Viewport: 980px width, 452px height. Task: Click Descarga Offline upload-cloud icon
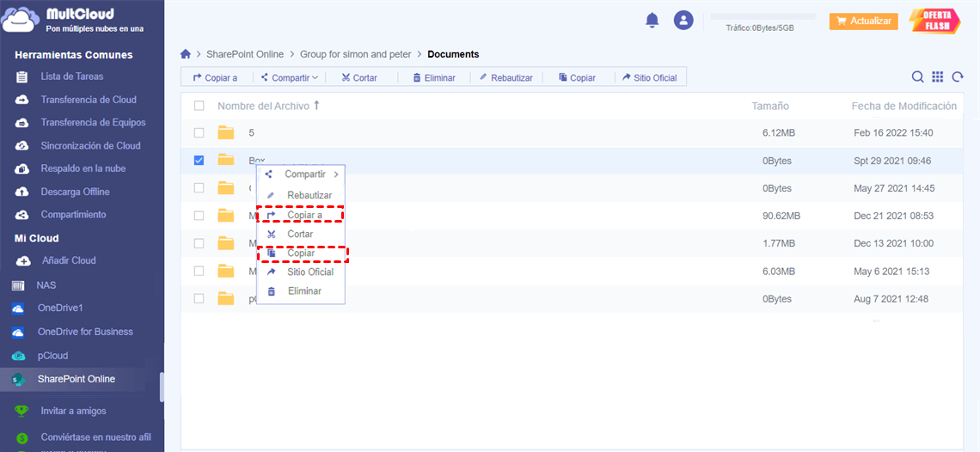pyautogui.click(x=21, y=192)
